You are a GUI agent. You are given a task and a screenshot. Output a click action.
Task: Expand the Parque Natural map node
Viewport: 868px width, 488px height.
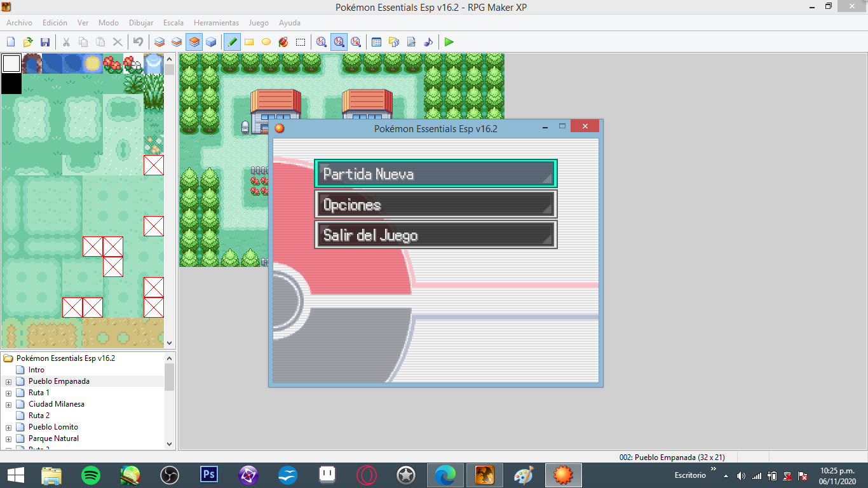point(9,439)
